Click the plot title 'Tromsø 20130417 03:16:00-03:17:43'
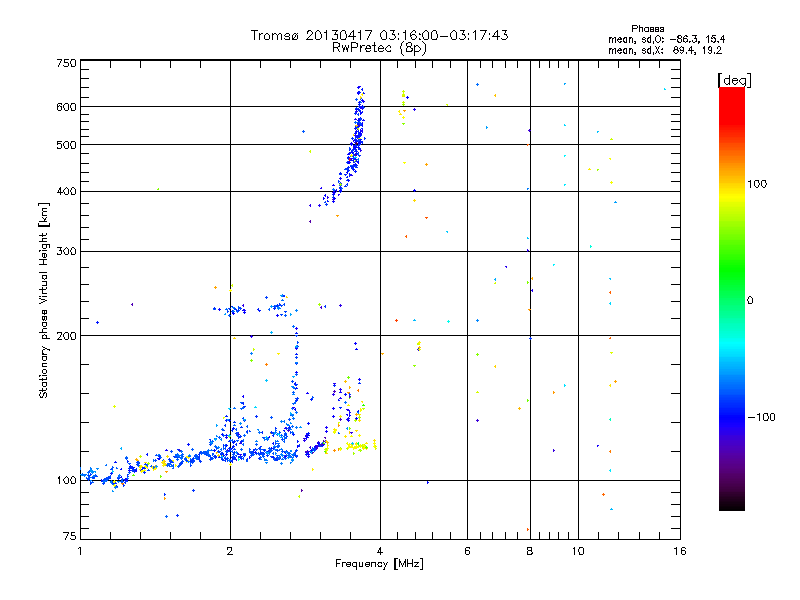Screen dimensions: 800x600 click(379, 35)
